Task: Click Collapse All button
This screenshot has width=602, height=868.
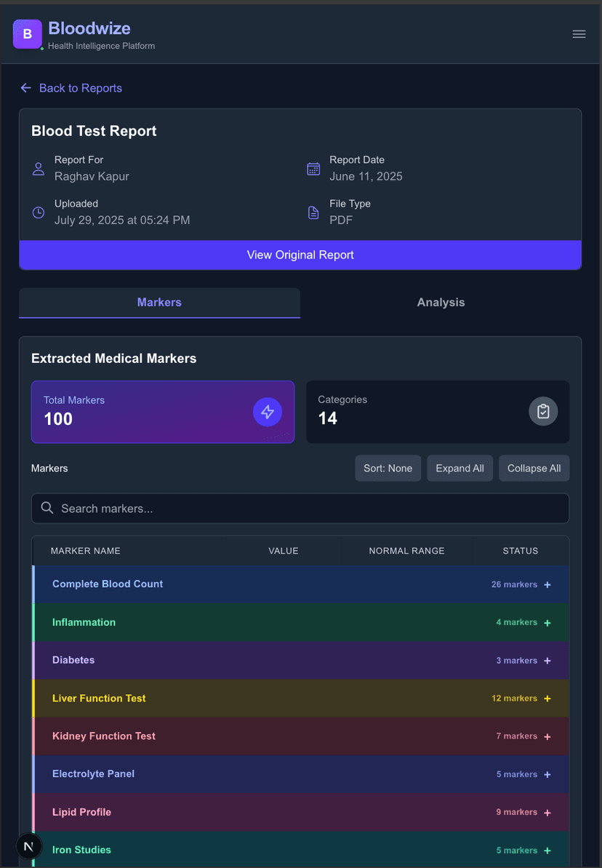Action: (x=534, y=469)
